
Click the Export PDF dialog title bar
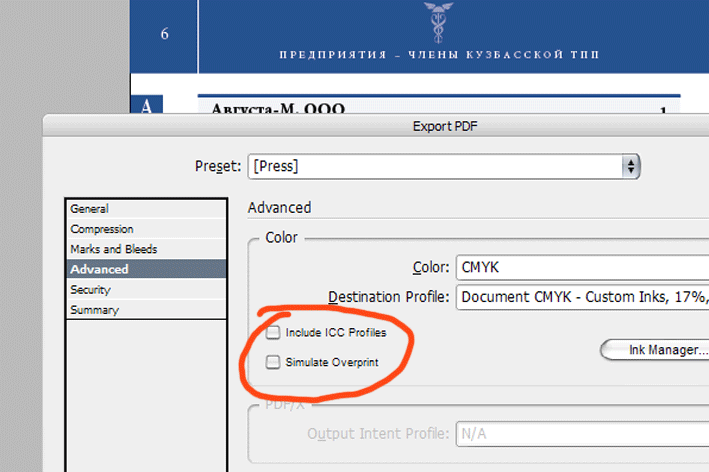point(376,126)
